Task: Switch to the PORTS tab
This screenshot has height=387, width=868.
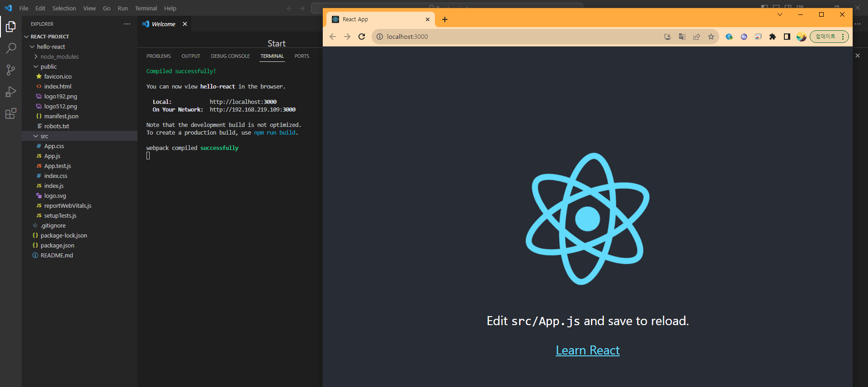Action: tap(302, 56)
